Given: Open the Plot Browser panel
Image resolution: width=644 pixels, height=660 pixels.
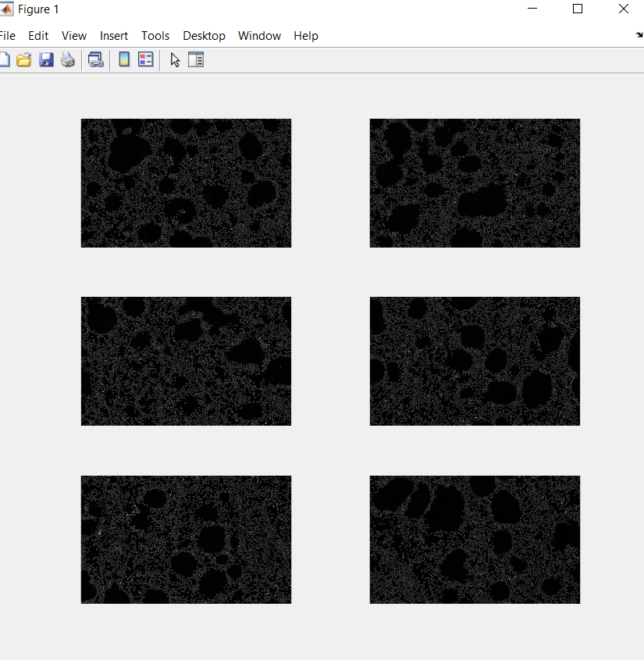Looking at the screenshot, I should (x=195, y=59).
